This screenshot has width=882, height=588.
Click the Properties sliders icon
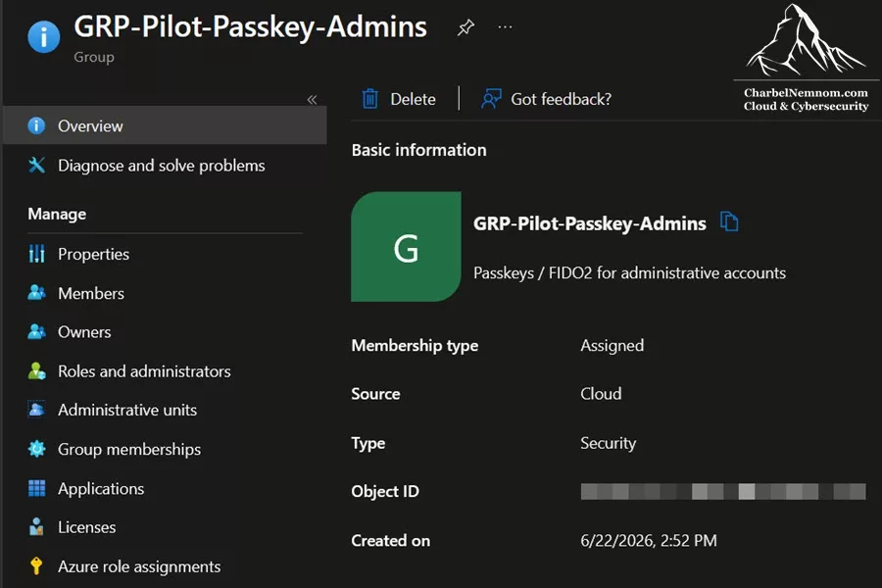click(36, 254)
